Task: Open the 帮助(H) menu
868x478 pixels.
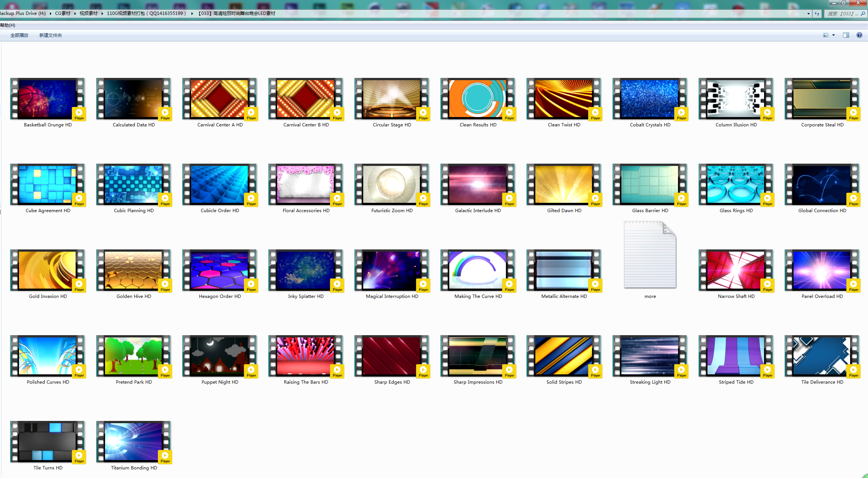Action: pos(7,25)
